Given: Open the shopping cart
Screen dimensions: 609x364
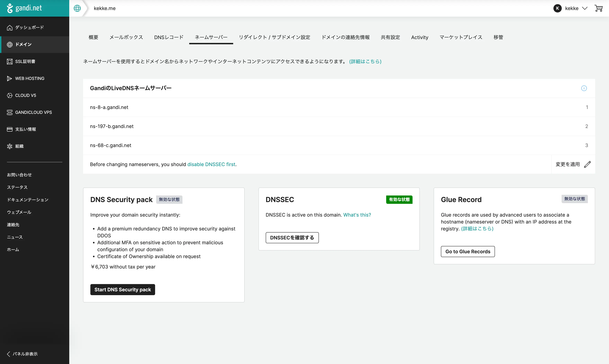Looking at the screenshot, I should coord(598,8).
